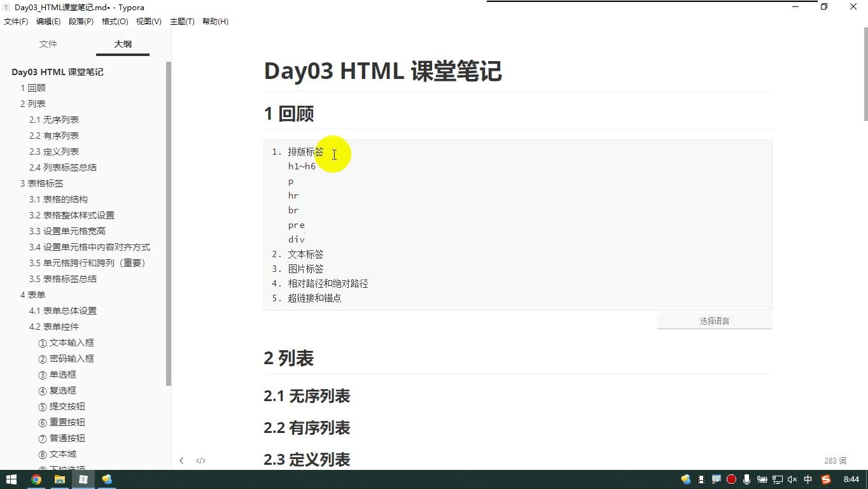Go to outline item ⑤ 提交按钮
The height and width of the screenshot is (489, 868).
click(62, 406)
